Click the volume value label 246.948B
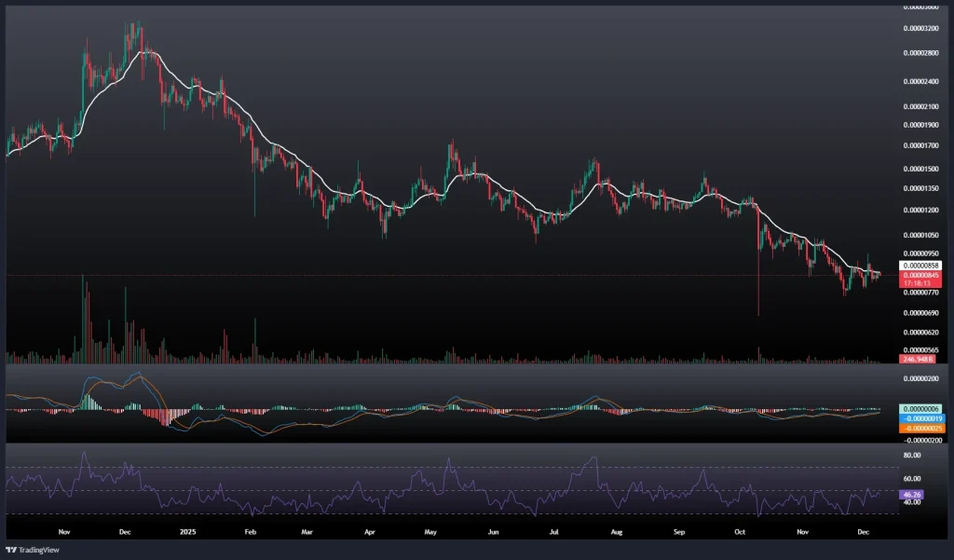954x560 pixels. [916, 359]
